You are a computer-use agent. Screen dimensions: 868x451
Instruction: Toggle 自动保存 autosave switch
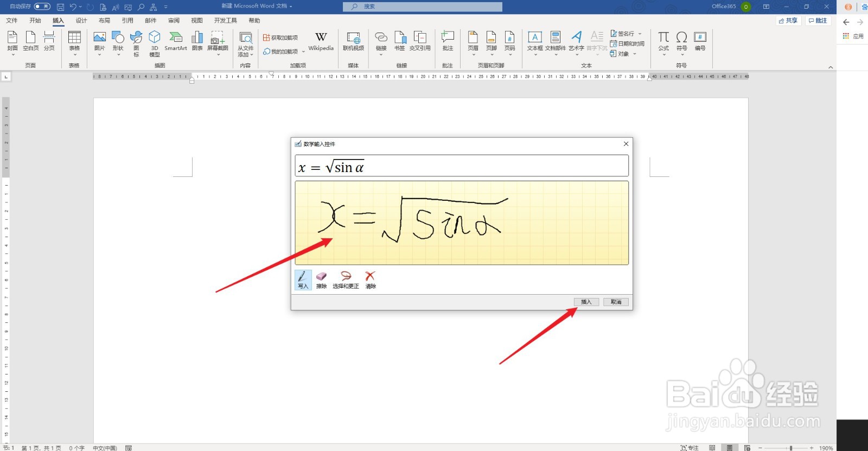[42, 7]
